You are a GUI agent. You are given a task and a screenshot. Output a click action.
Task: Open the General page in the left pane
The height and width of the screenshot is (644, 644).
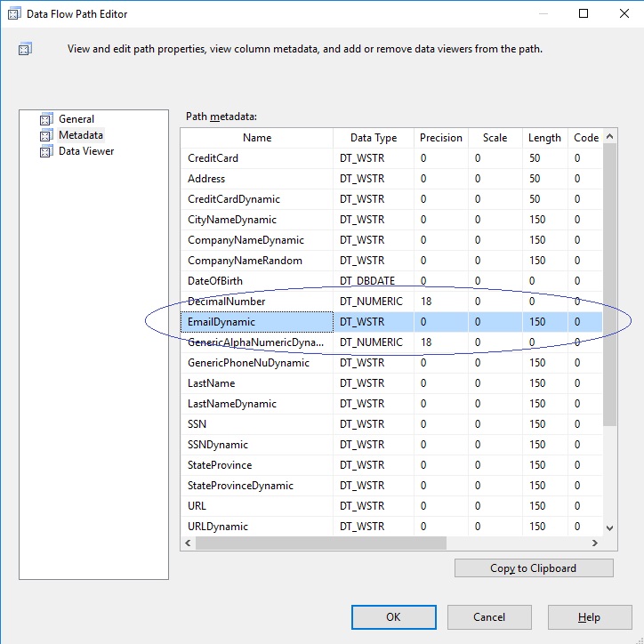[x=76, y=119]
